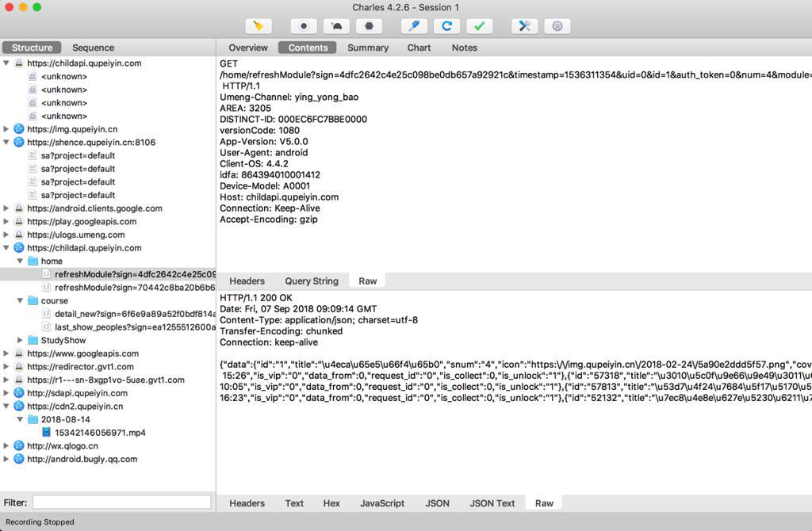The height and width of the screenshot is (531, 812).
Task: Show request Headers tab
Action: 247,281
